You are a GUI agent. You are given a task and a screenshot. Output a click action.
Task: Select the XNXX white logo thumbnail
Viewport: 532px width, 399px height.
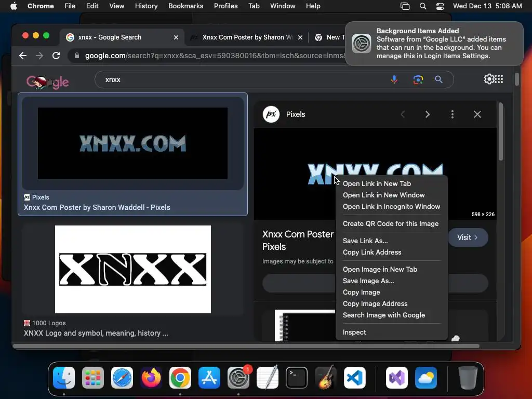[133, 270]
